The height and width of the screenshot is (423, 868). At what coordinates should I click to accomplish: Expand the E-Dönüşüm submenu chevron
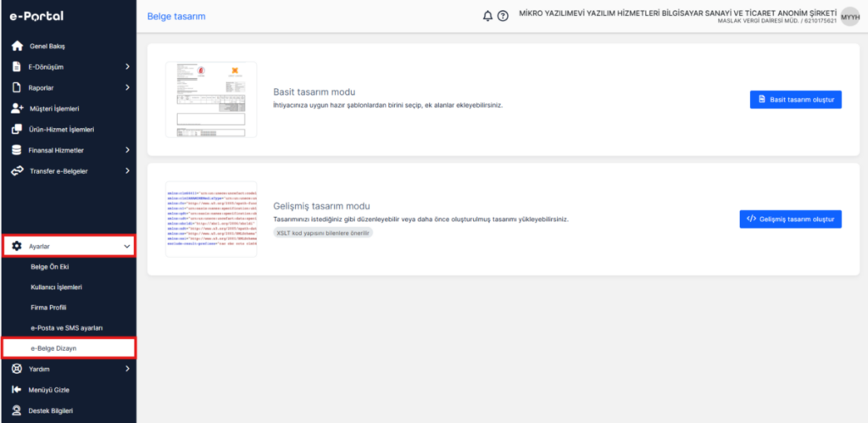coord(127,66)
